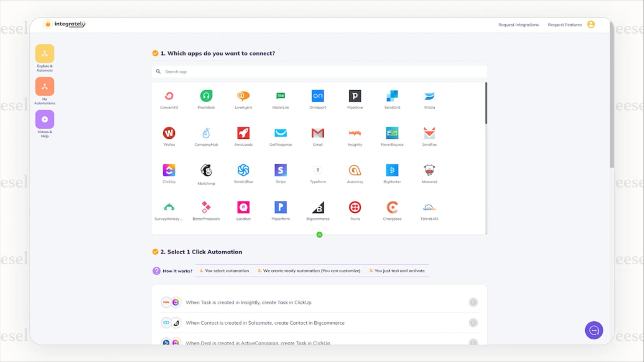
Task: Focus the Search app input field
Action: [x=319, y=72]
